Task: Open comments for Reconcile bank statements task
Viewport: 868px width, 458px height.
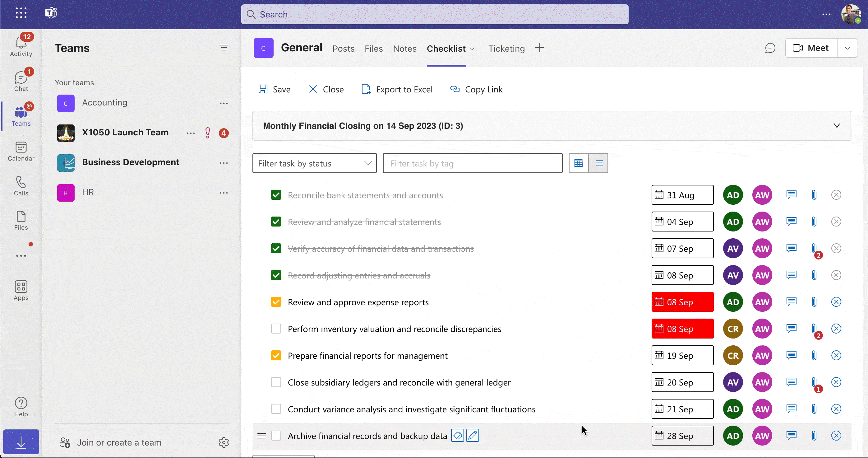Action: (792, 195)
